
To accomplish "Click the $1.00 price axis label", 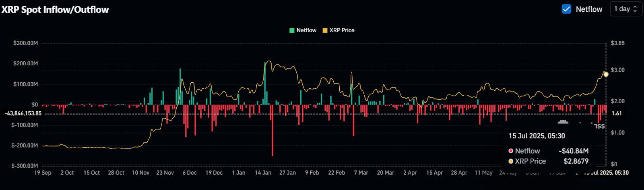I will coord(617,132).
